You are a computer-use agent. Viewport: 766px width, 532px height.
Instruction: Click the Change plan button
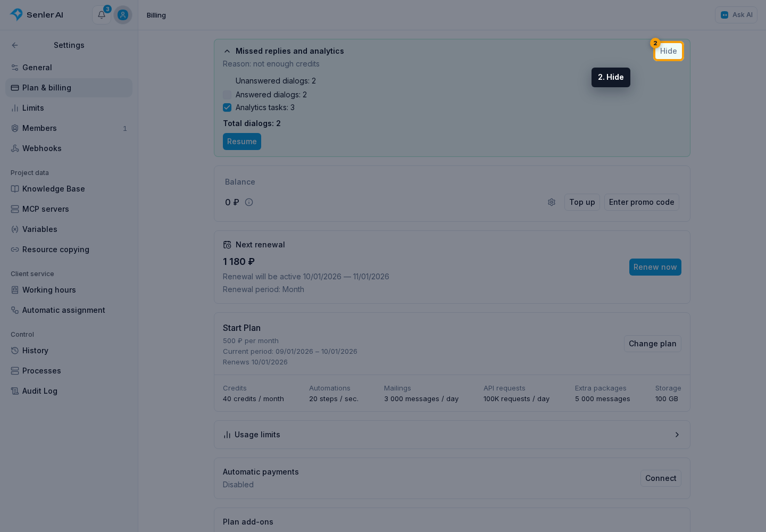[653, 344]
